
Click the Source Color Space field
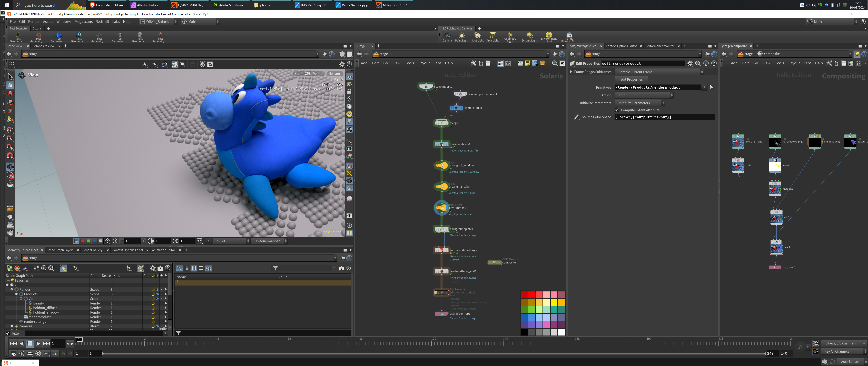(665, 117)
